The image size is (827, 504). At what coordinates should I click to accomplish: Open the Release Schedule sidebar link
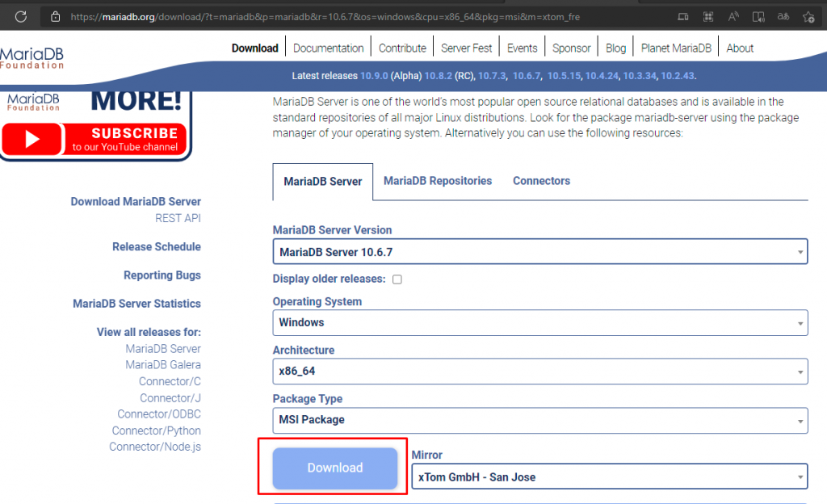[157, 247]
